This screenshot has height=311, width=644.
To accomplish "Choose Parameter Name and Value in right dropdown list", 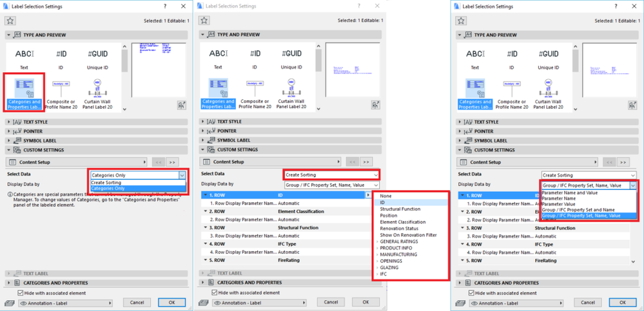I will 589,193.
